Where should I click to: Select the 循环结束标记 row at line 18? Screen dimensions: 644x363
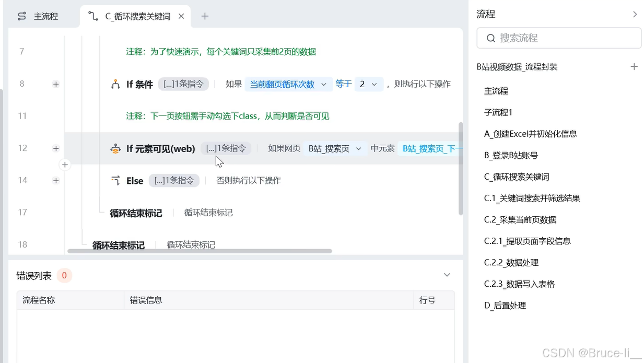[x=154, y=244]
